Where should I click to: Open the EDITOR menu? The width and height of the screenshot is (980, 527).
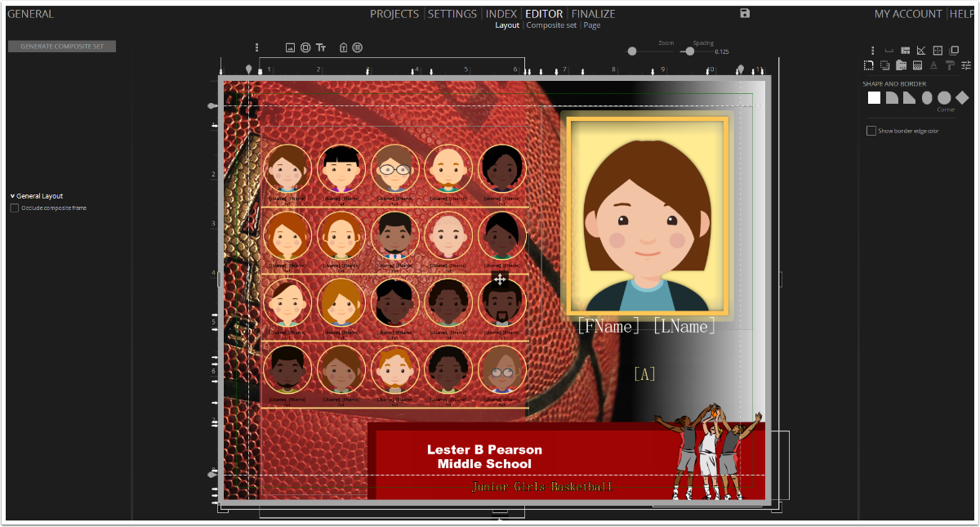click(x=544, y=14)
